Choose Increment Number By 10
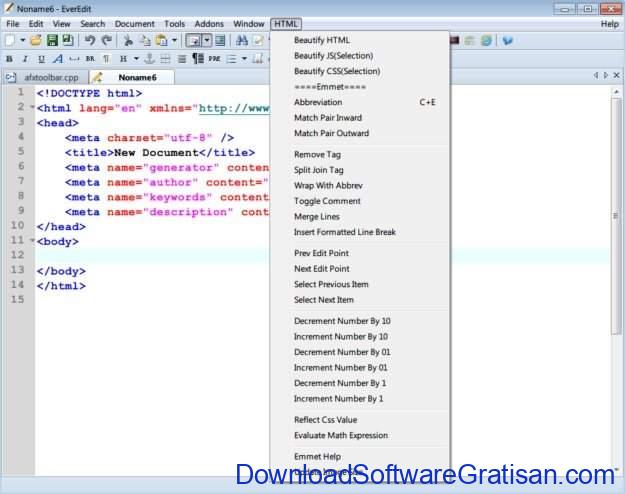The height and width of the screenshot is (494, 625). [x=360, y=337]
